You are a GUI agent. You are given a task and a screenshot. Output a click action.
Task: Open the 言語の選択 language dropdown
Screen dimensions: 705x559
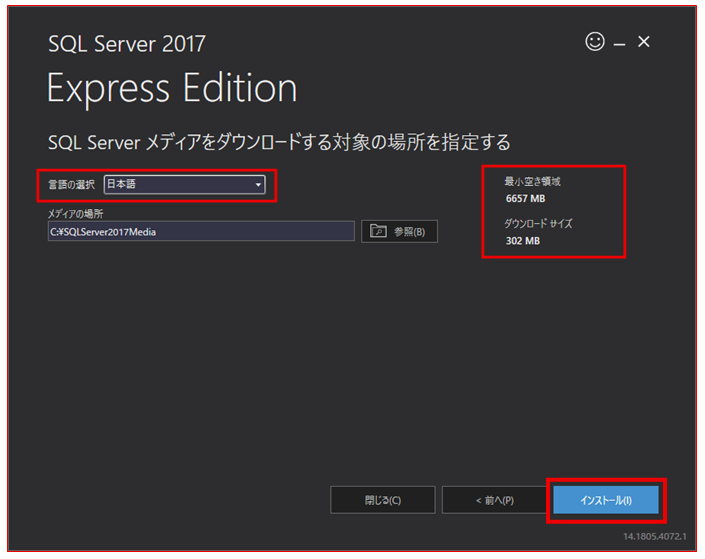[x=184, y=184]
